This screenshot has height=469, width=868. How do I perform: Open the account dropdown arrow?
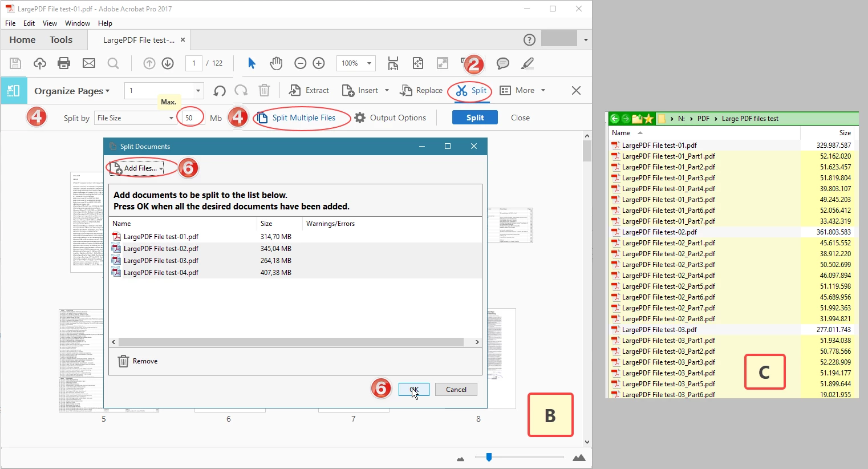(586, 40)
